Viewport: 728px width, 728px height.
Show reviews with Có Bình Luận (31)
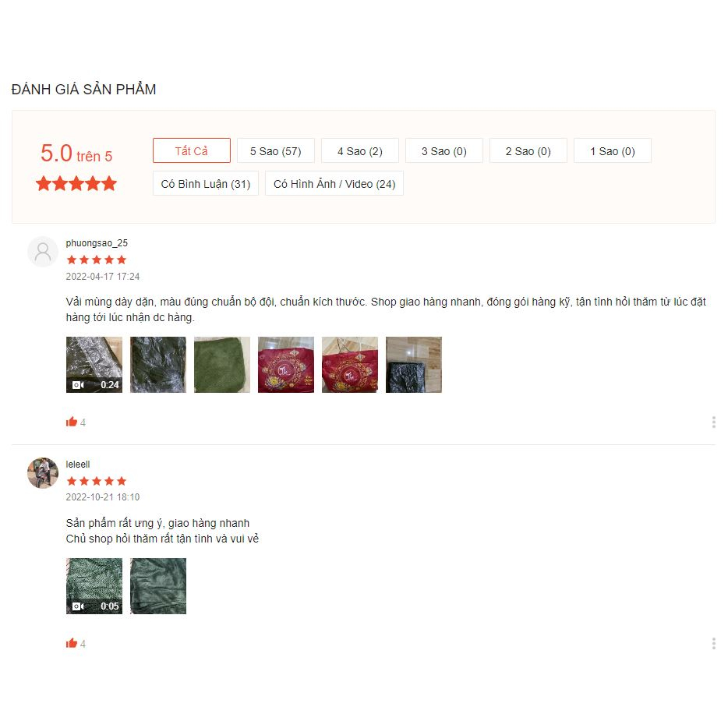click(x=206, y=183)
